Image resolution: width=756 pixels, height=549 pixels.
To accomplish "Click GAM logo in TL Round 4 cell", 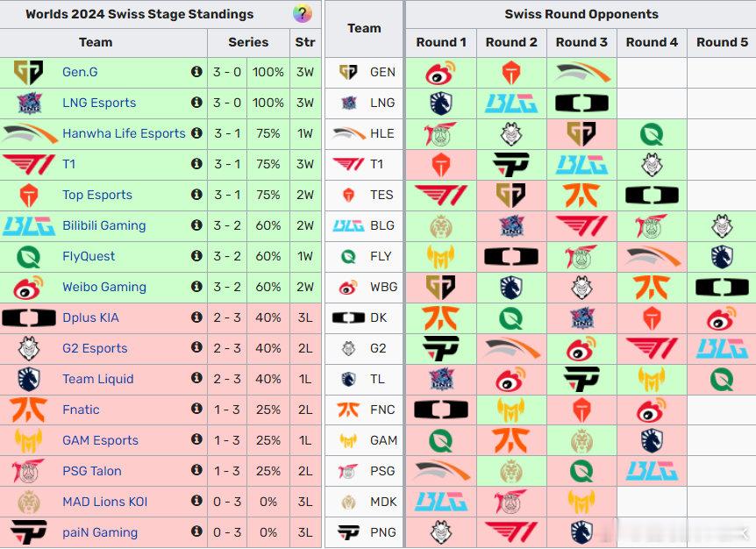I will tap(652, 380).
